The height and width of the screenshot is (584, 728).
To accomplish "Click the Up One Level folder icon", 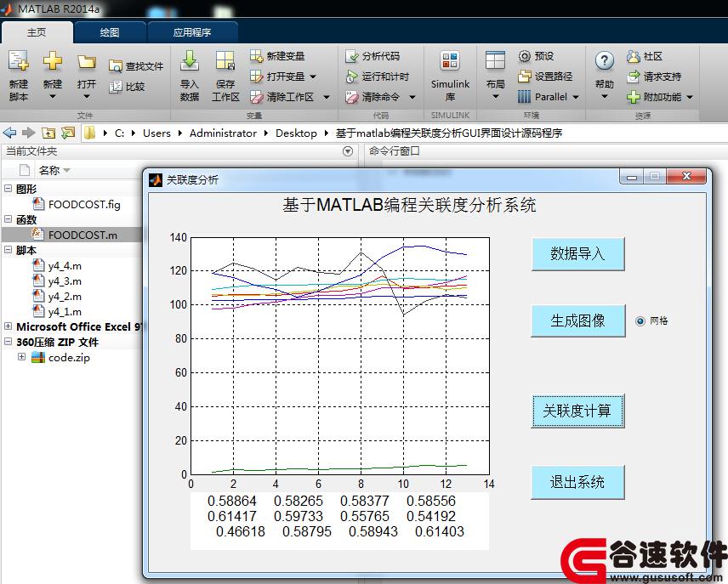I will click(48, 133).
